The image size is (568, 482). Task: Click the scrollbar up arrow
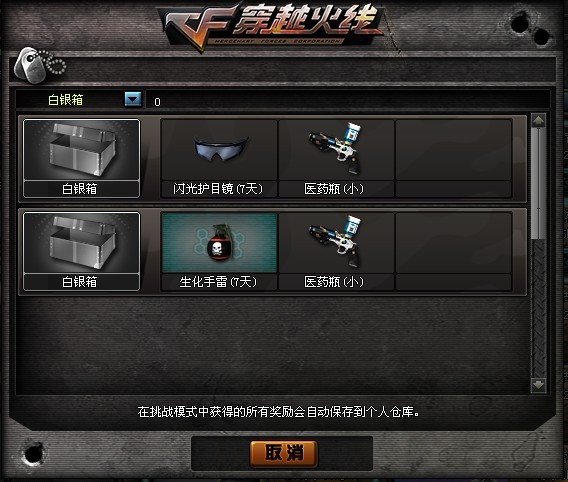tap(538, 121)
